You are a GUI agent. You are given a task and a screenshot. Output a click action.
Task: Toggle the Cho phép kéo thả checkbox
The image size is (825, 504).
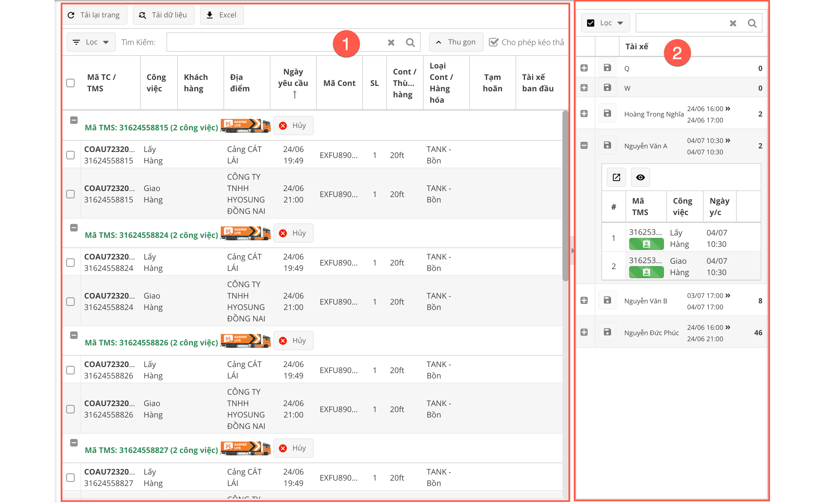tap(493, 42)
